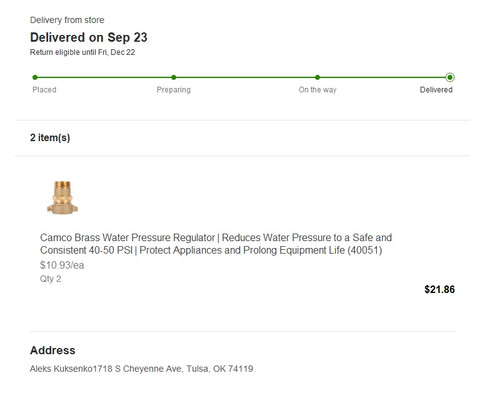Image resolution: width=500 pixels, height=416 pixels.
Task: Click the Delivered on Sep 23 heading
Action: [89, 37]
